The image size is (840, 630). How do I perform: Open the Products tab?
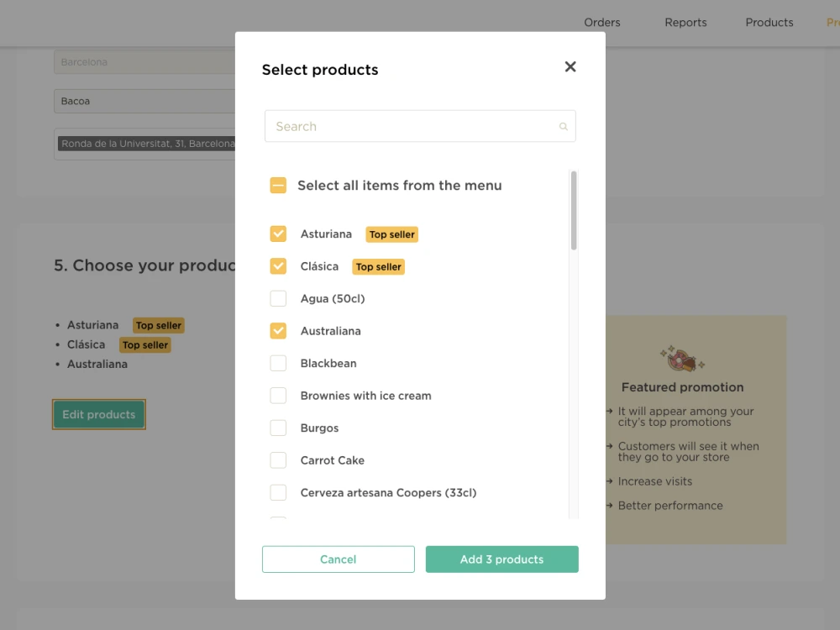[x=769, y=23]
